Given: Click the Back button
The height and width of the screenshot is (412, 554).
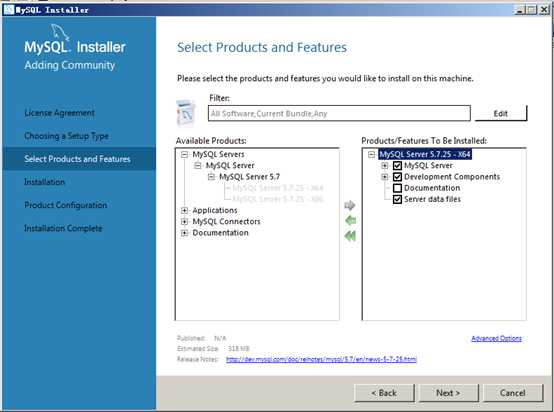Looking at the screenshot, I should click(384, 393).
